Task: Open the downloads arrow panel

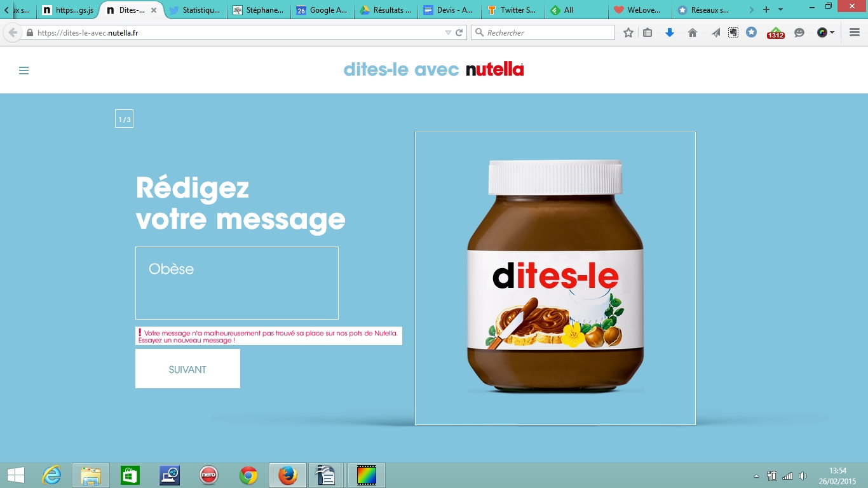Action: coord(670,32)
